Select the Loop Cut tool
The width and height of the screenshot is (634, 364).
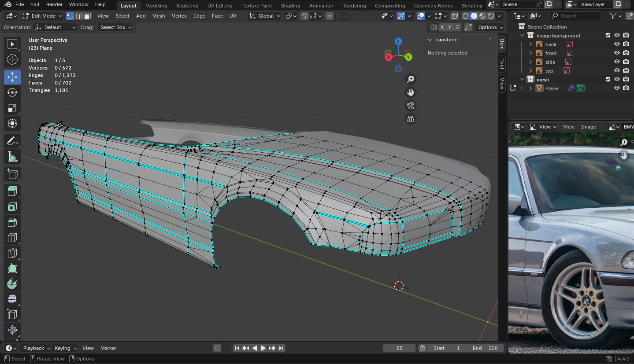point(12,238)
